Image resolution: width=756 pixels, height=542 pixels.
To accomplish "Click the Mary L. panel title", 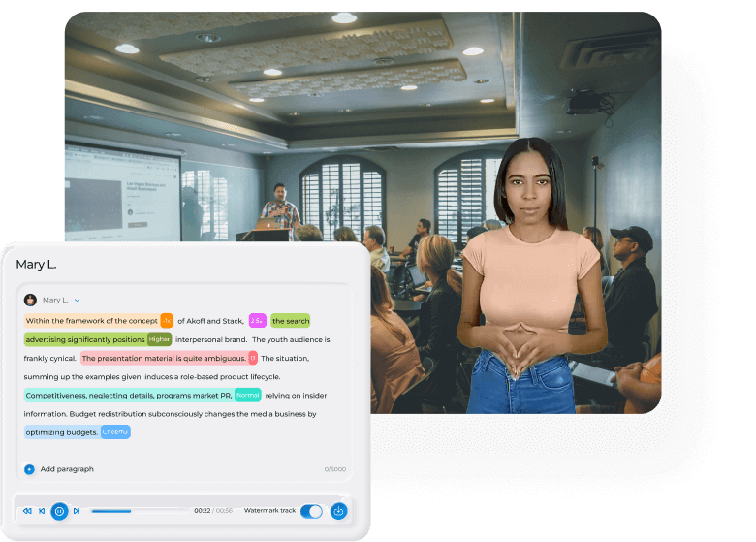I will [36, 265].
